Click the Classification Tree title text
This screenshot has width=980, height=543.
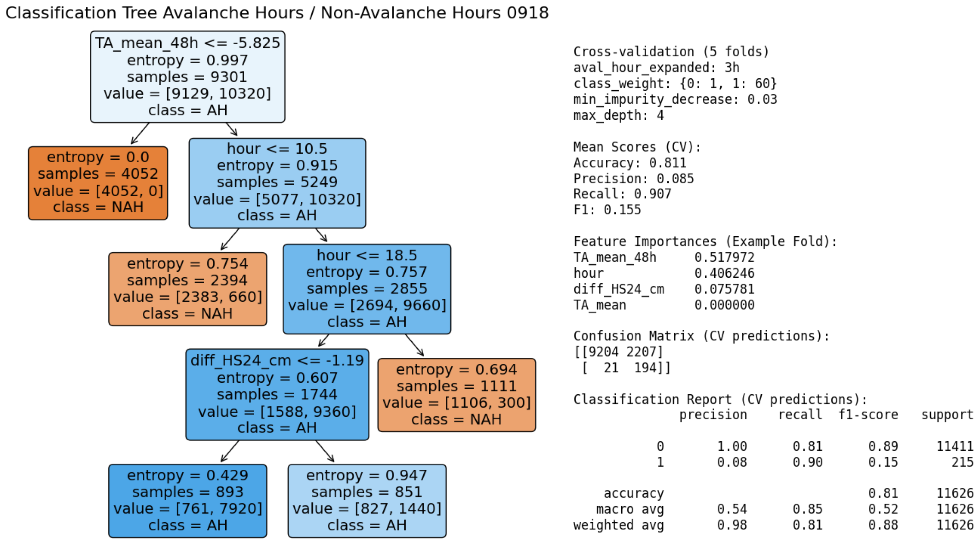pyautogui.click(x=277, y=13)
